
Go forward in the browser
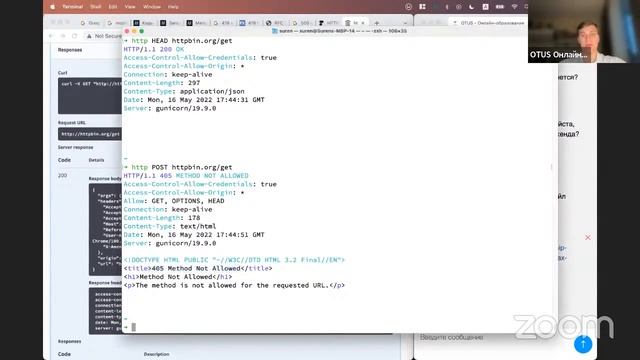(x=62, y=36)
